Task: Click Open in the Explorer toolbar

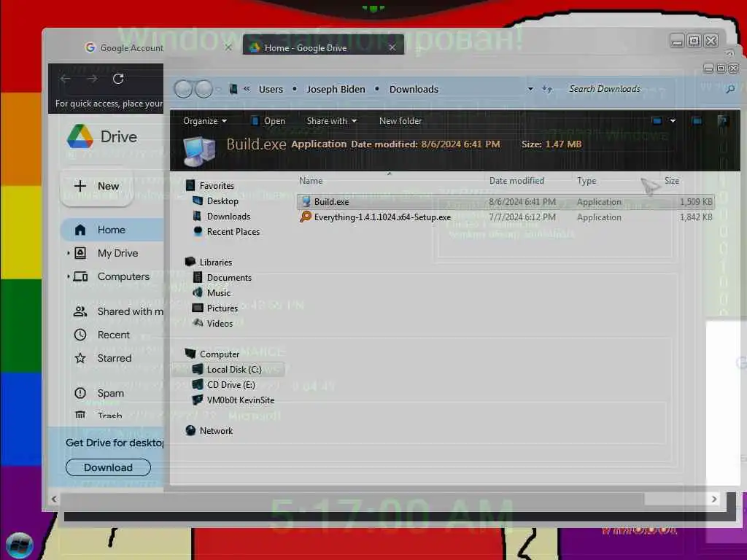Action: (268, 121)
